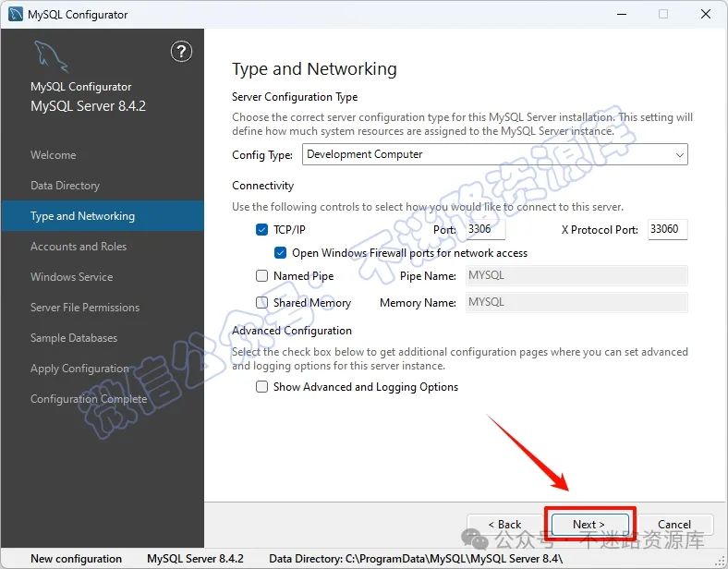Open the Sample Databases step

(x=74, y=338)
